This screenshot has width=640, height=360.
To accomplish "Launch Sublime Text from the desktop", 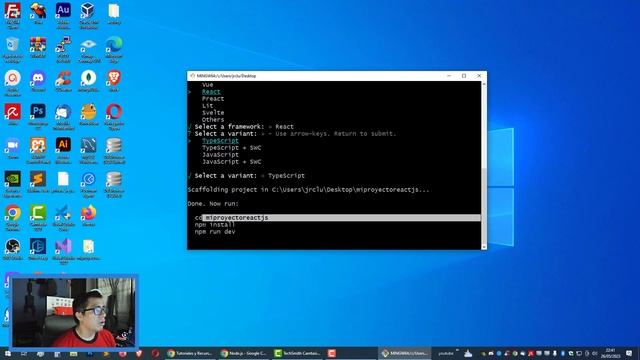I will 38,179.
